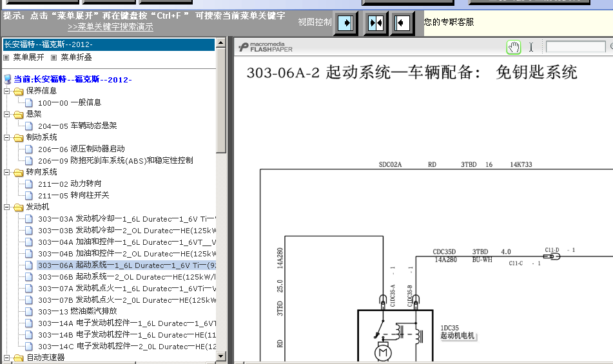613x364 pixels.
Task: Click the 发动机 folder icon
Action: (19, 207)
